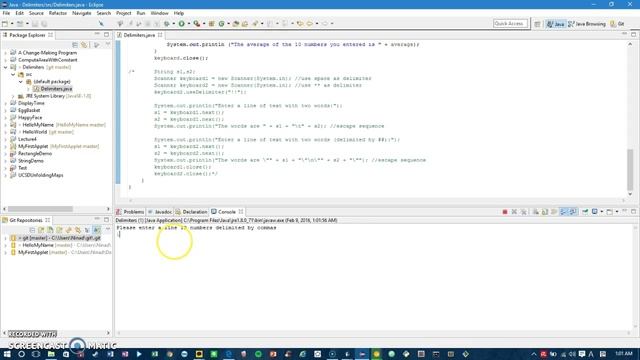Screen dimensions: 640x360
Task: Expand MyFirstApplet repository in Git Repositories
Action: pyautogui.click(x=5, y=253)
